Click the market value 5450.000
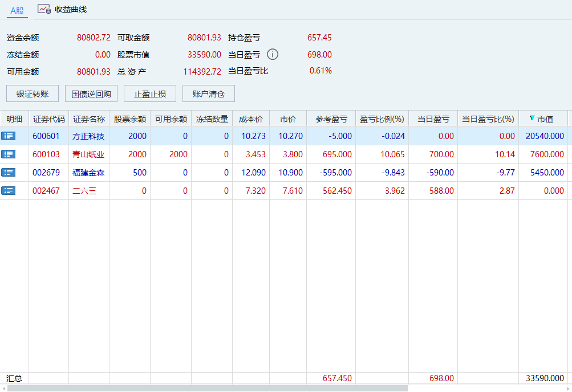The width and height of the screenshot is (572, 392). [x=547, y=172]
